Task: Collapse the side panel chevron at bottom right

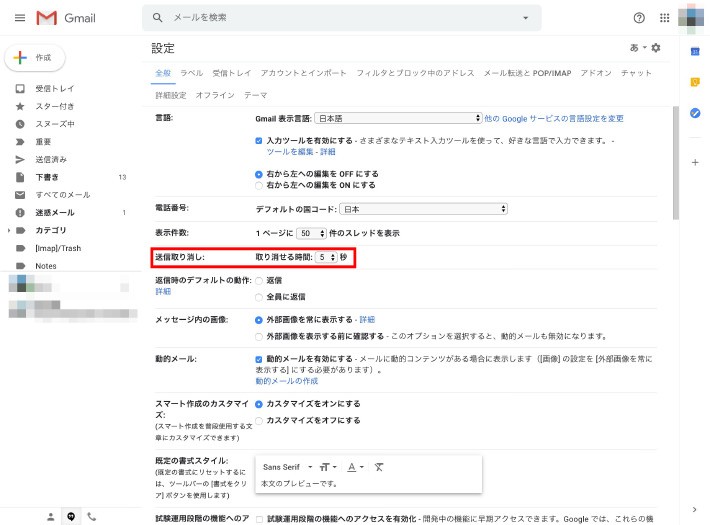Action: pyautogui.click(x=695, y=510)
